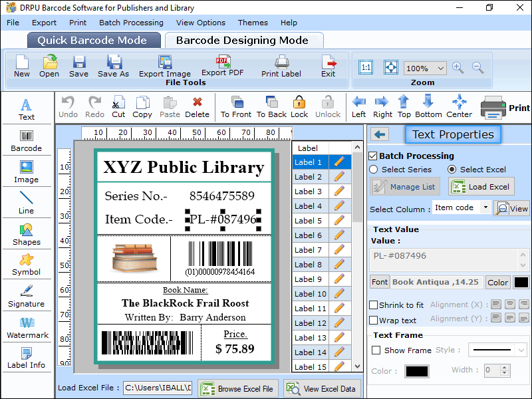This screenshot has height=399, width=532.
Task: Enable Shrink to fit
Action: (374, 305)
